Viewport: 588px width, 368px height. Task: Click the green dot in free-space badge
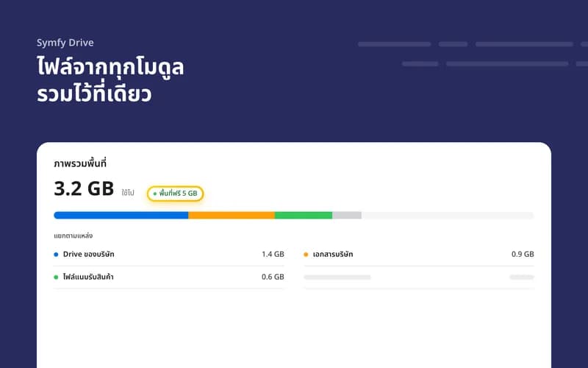[x=155, y=194]
